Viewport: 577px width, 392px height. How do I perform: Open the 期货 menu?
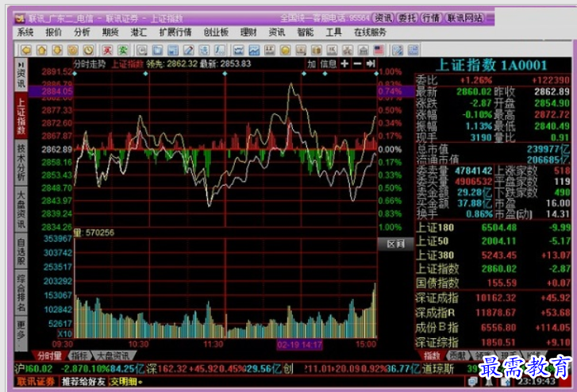coord(110,33)
